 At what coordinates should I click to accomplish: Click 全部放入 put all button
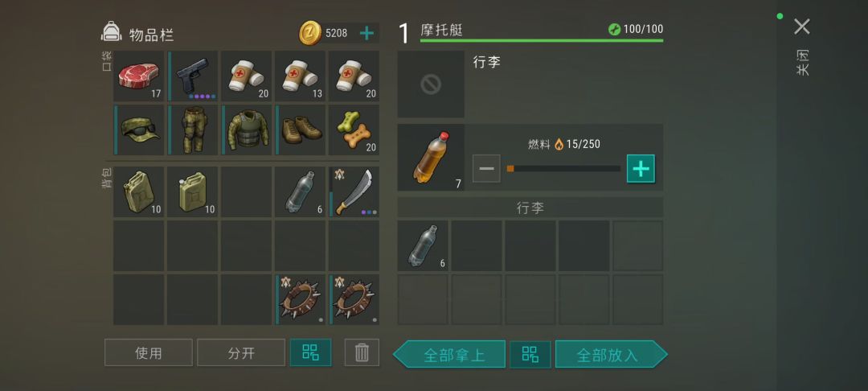click(x=611, y=355)
